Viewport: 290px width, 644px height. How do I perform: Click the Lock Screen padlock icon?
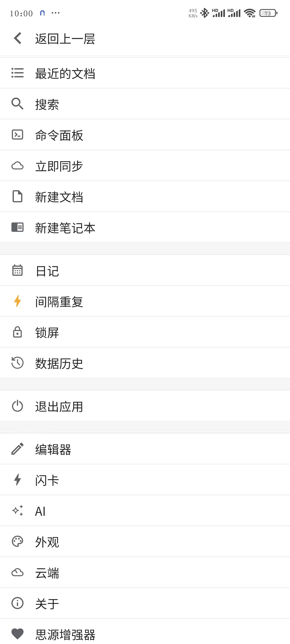pyautogui.click(x=17, y=332)
